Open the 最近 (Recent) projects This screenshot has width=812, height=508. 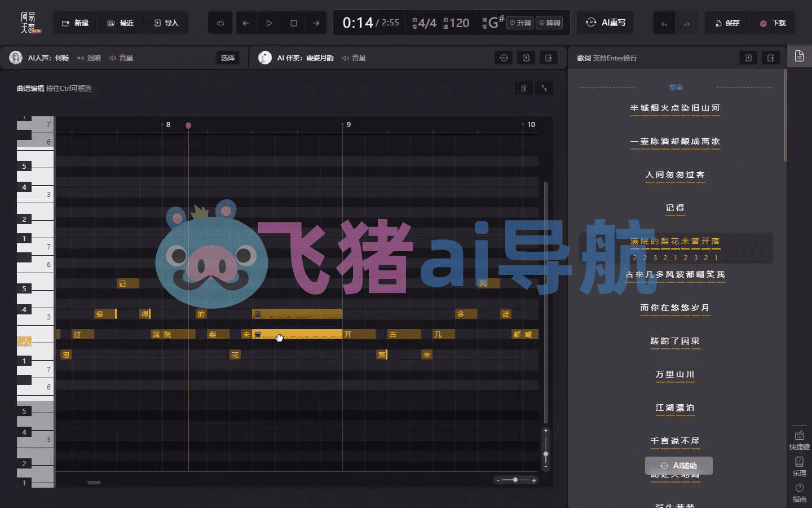point(120,23)
